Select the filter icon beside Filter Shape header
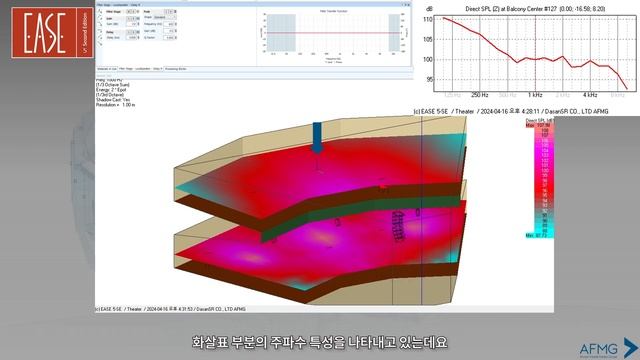The image size is (640, 360). coord(100,11)
